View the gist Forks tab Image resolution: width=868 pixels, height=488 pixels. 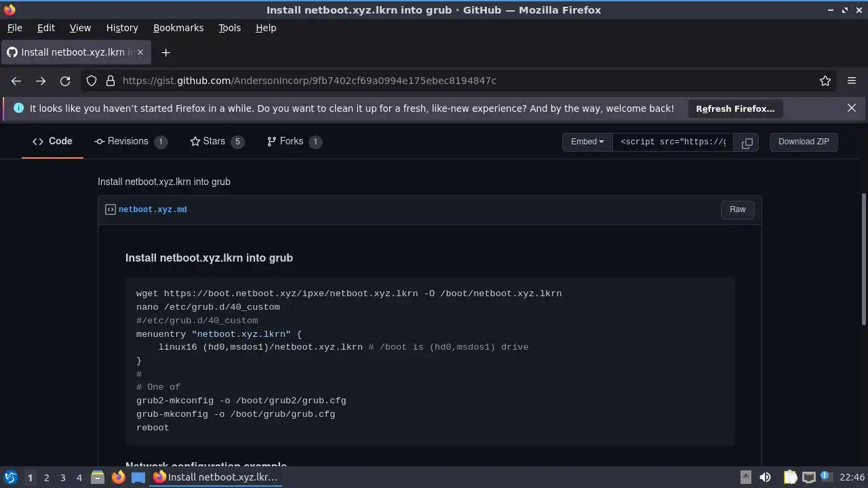click(294, 141)
